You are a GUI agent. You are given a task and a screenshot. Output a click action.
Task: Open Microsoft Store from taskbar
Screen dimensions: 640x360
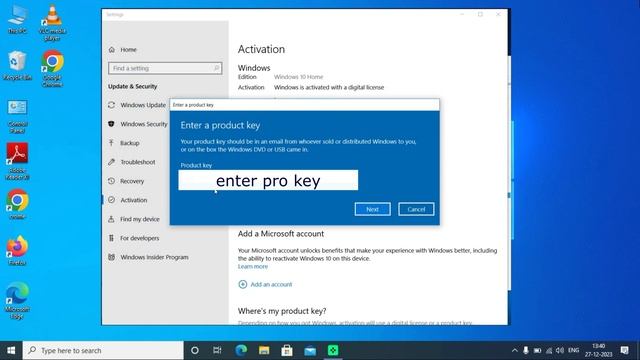point(287,351)
